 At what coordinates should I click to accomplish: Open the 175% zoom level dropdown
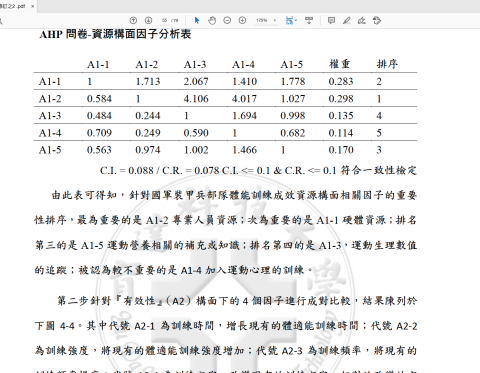tap(266, 20)
